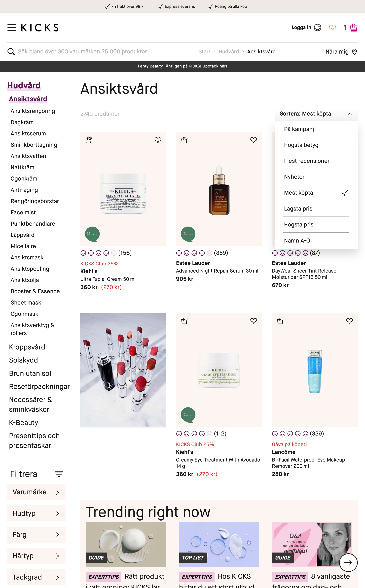
Task: Click Logga in link
Action: pos(301,28)
